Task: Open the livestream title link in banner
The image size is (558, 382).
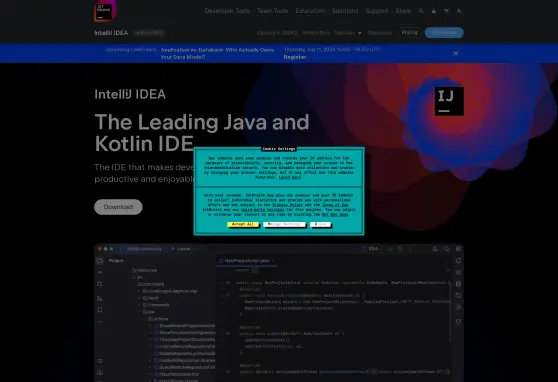Action: click(x=217, y=53)
